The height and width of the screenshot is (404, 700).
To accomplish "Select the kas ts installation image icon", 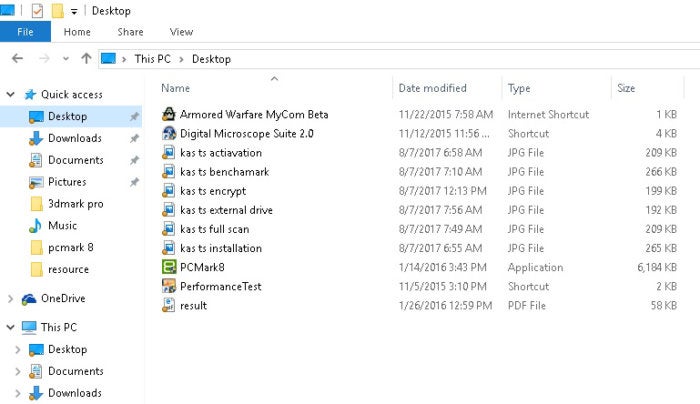I will (169, 248).
